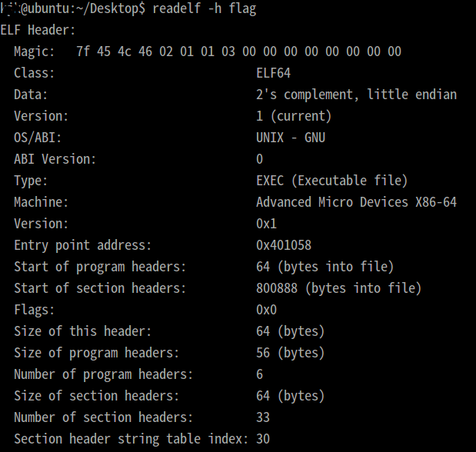Click the 800888 section headers offset value

tap(277, 288)
